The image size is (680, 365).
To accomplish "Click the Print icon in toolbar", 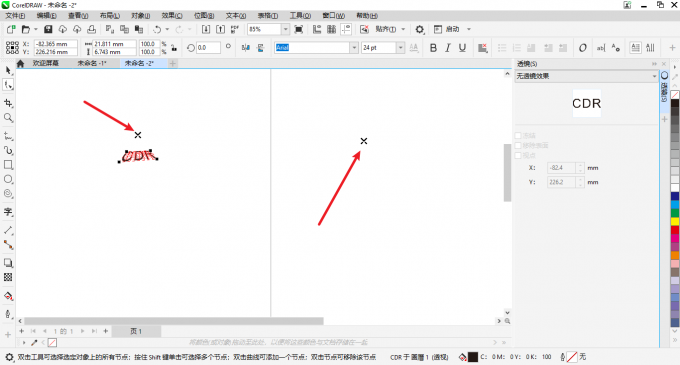I will tap(92, 29).
